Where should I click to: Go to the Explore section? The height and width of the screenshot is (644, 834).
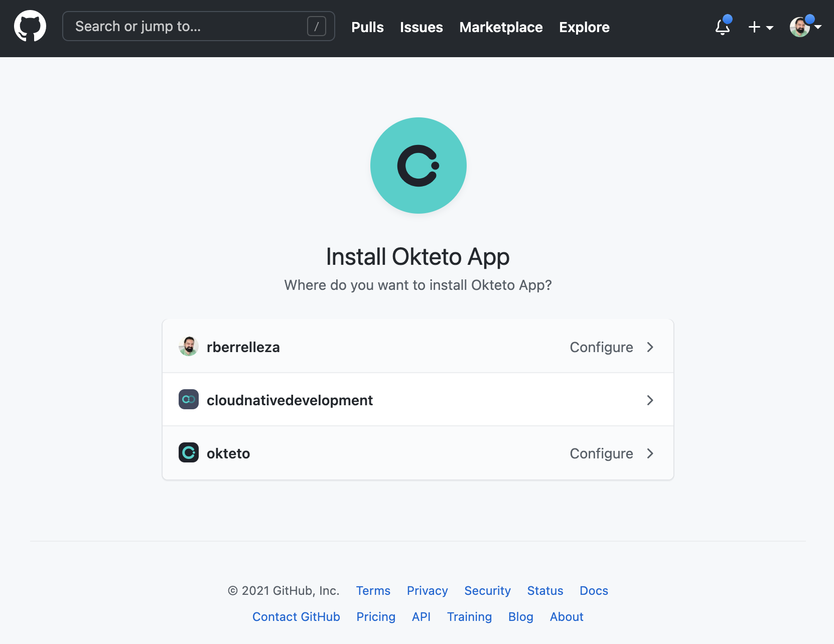pos(584,28)
